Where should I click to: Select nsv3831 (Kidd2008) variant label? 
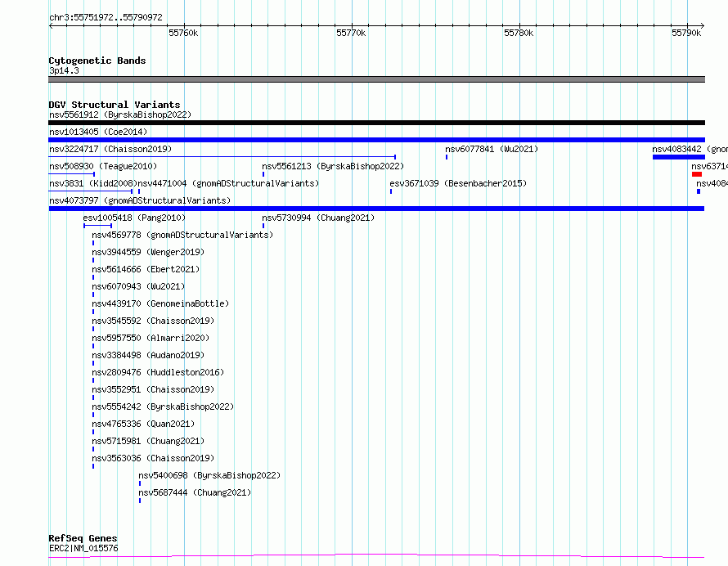click(93, 183)
